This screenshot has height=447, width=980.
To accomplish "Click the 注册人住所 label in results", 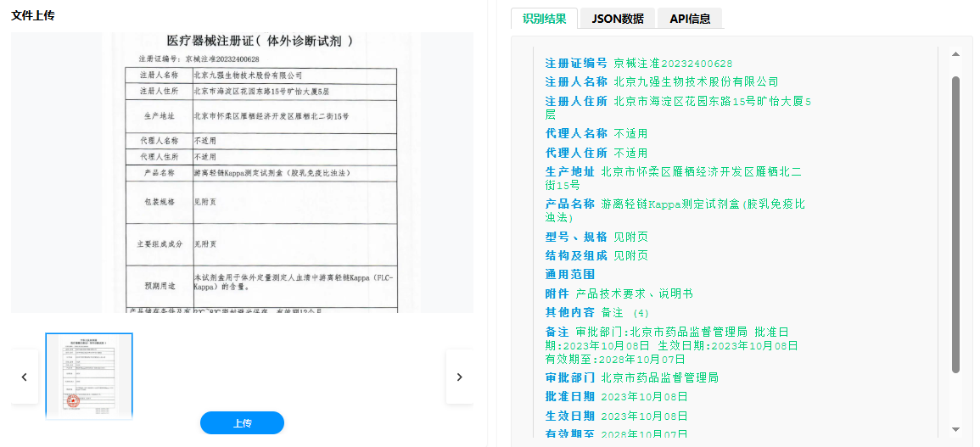I will [x=576, y=101].
